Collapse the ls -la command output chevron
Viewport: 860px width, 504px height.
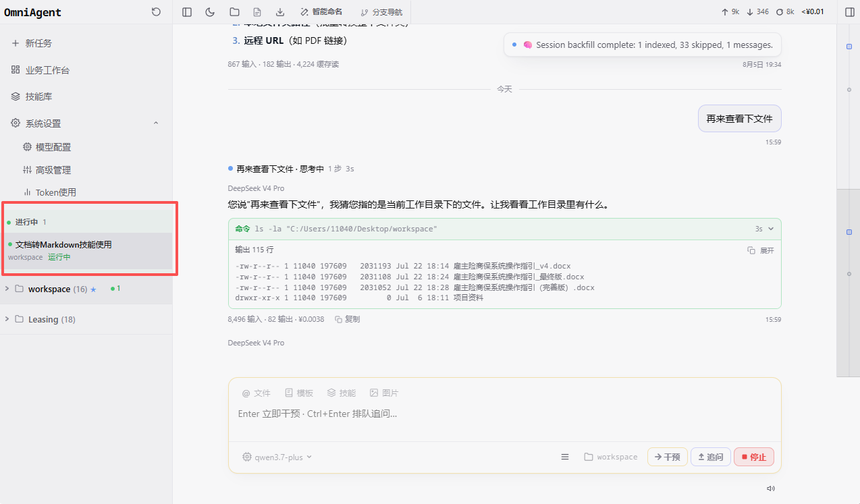point(771,229)
